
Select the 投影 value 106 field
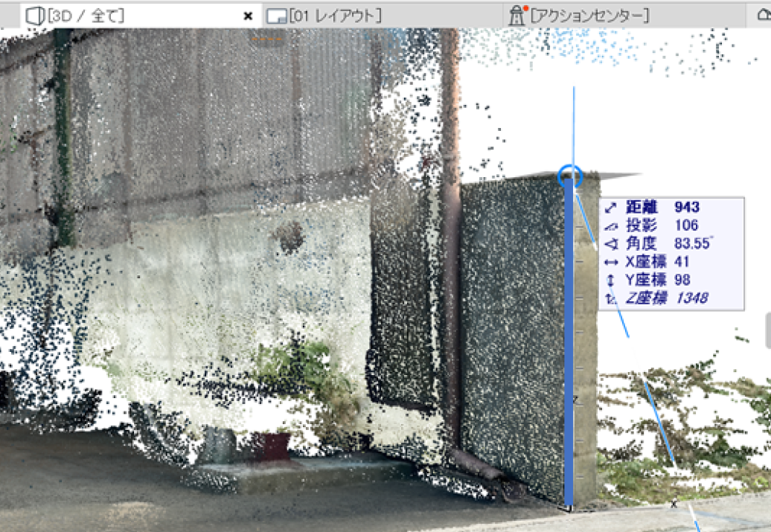point(686,225)
